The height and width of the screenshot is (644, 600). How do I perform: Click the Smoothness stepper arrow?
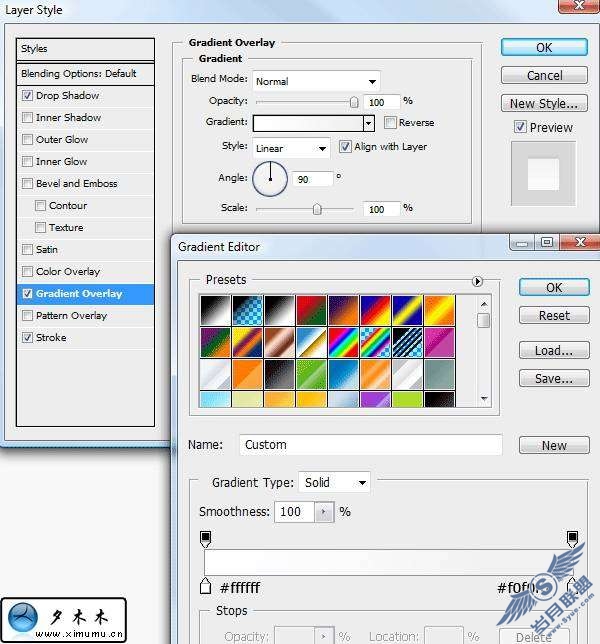click(x=324, y=512)
